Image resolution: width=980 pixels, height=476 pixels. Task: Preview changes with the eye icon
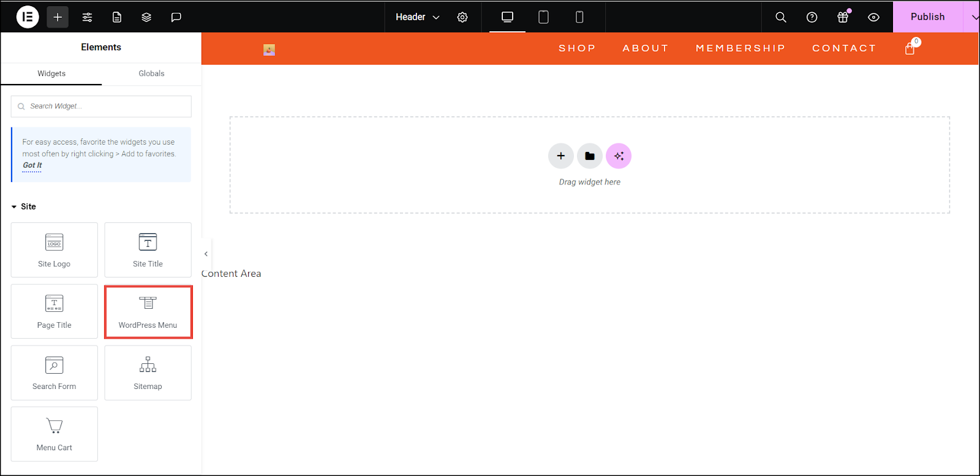coord(874,17)
